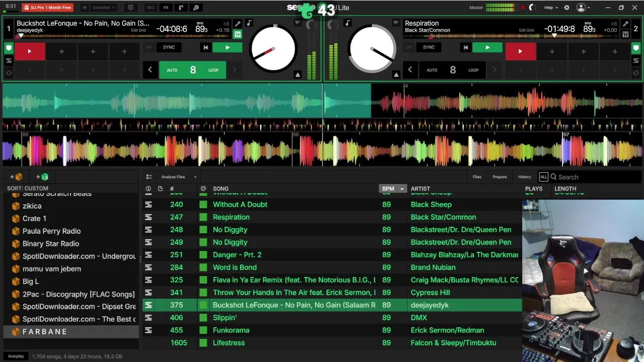Enable SYNC on Deck 1
The image size is (644, 362).
point(169,47)
